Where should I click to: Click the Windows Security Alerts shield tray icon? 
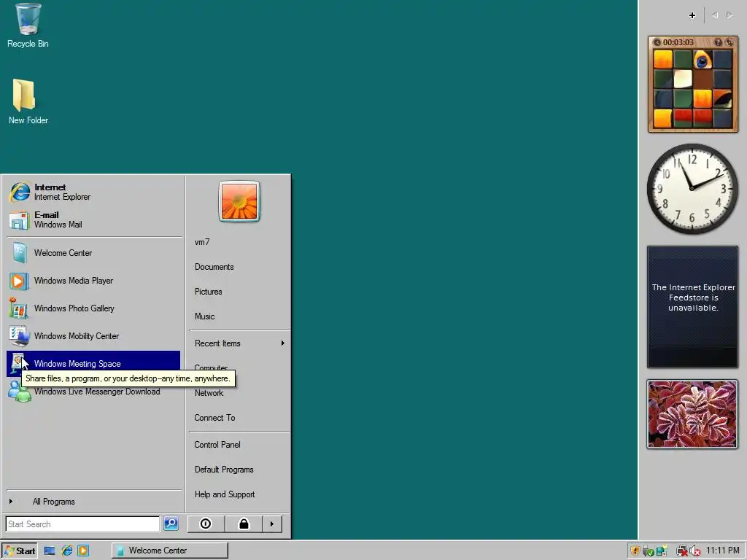tap(635, 551)
